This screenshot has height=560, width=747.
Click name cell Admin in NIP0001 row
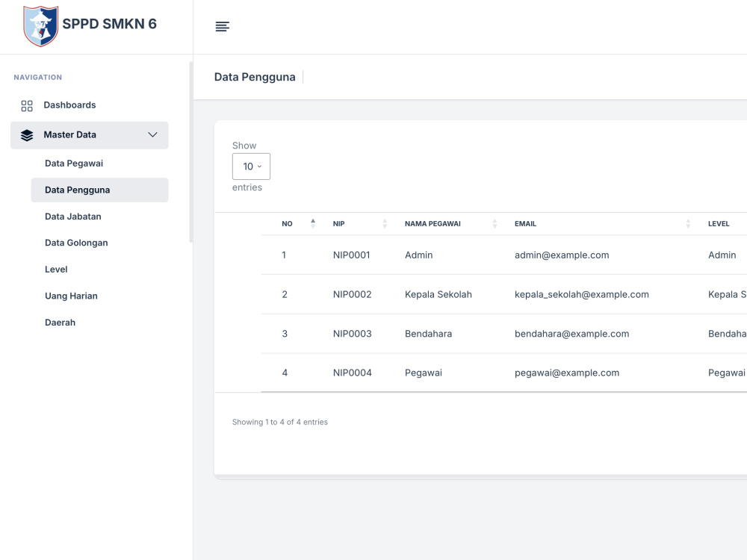pos(419,255)
